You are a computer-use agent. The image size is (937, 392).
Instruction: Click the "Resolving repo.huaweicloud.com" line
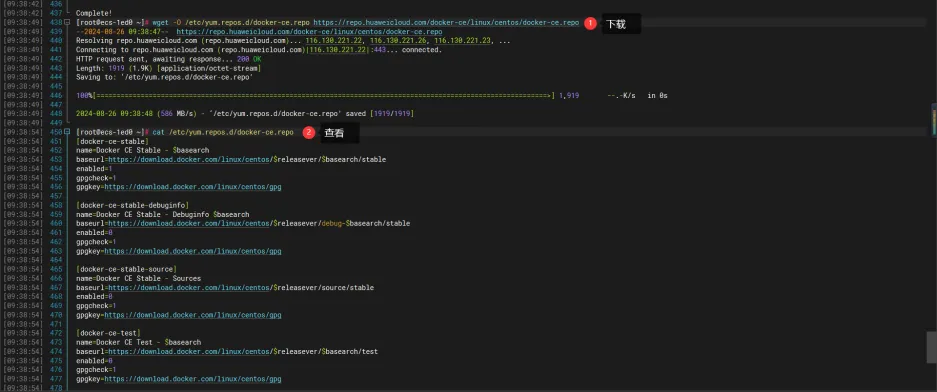pos(293,41)
